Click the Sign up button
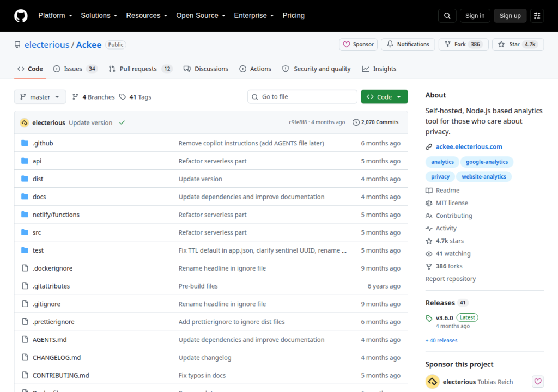558x392 pixels. click(x=510, y=16)
